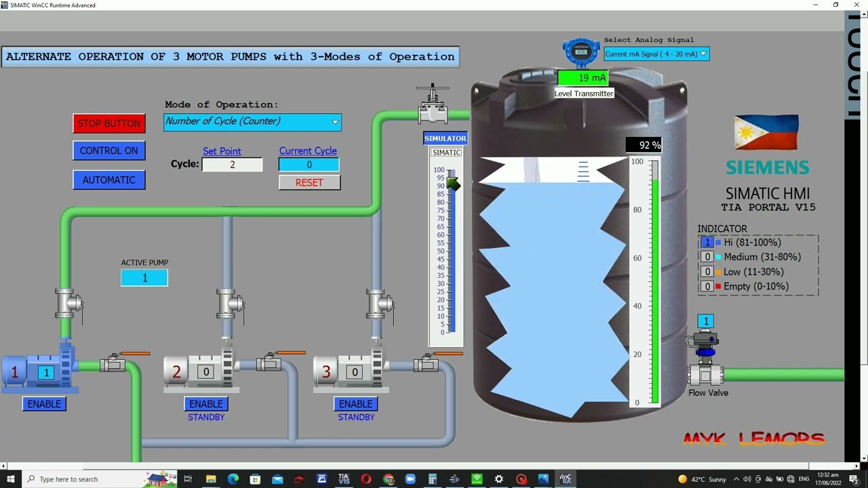This screenshot has width=868, height=488.
Task: Click the pump 3 status box showing 0
Action: point(354,371)
